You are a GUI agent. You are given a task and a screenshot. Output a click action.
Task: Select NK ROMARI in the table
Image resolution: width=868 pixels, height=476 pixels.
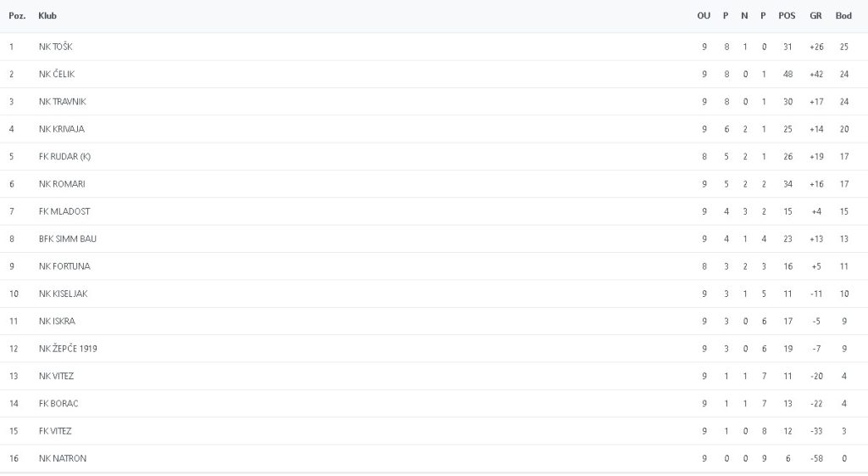click(x=62, y=184)
